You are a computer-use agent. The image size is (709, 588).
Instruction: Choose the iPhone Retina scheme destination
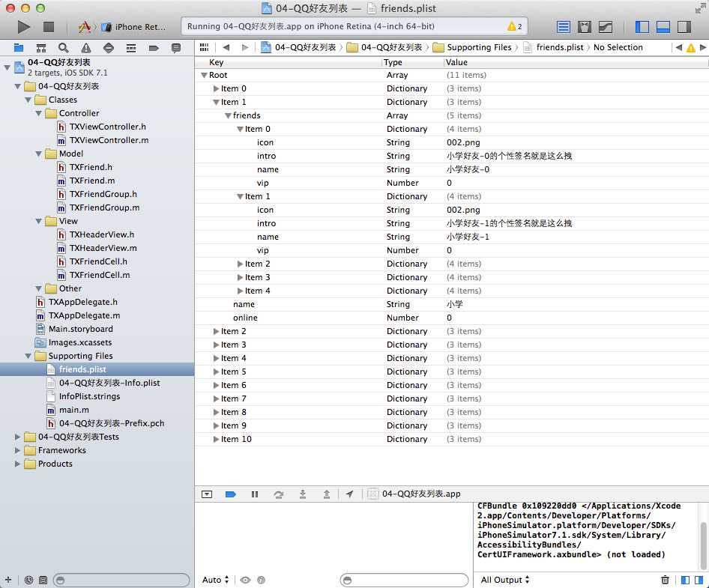[133, 27]
